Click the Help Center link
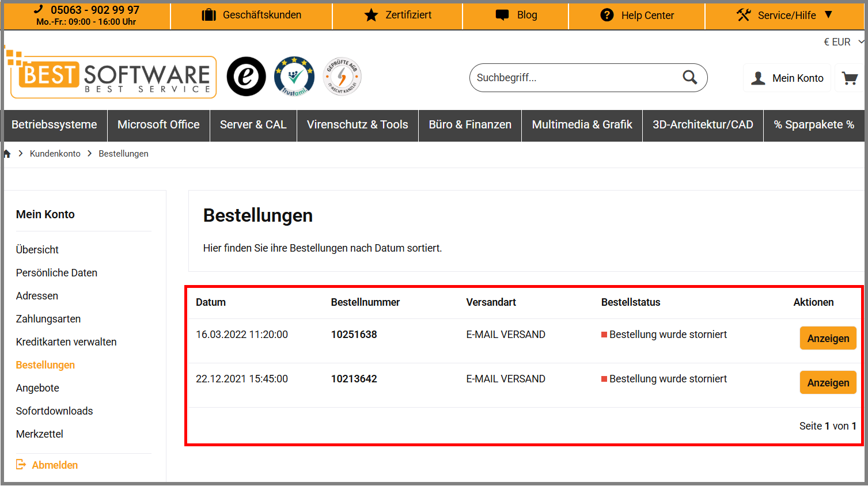 pos(647,16)
